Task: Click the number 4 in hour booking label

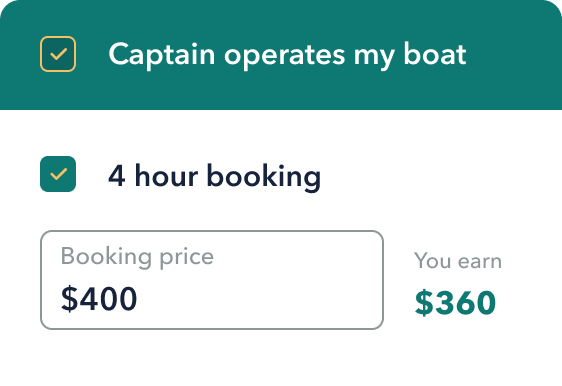Action: (117, 176)
